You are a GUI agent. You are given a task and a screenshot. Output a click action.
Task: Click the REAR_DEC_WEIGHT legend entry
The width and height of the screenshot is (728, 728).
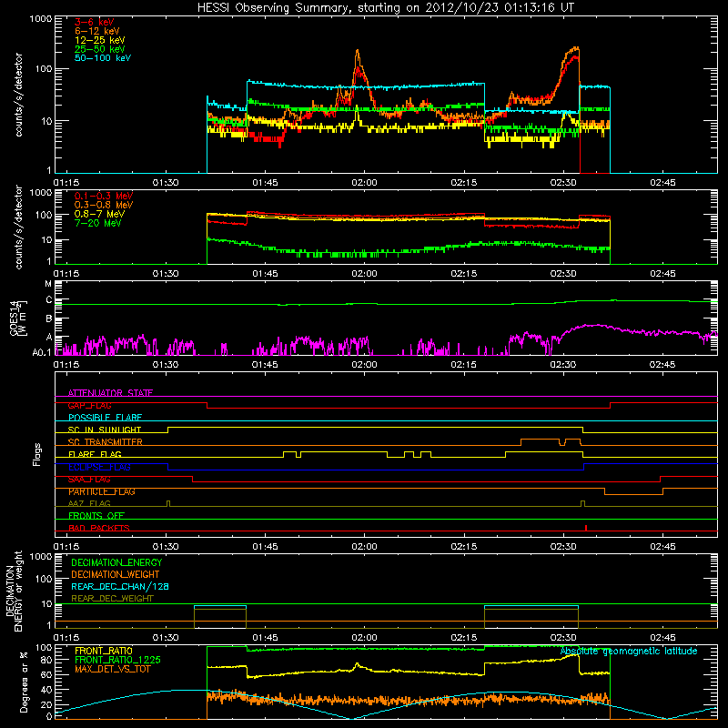click(x=112, y=599)
